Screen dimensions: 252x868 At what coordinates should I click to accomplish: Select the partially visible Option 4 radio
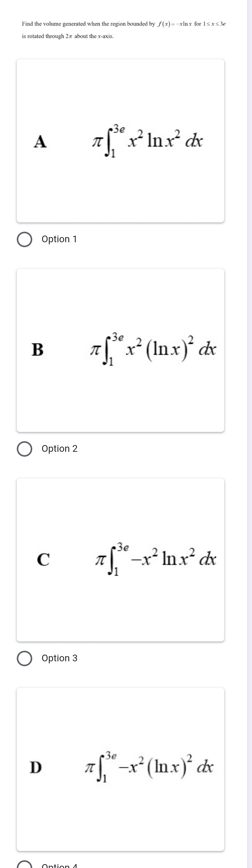pyautogui.click(x=25, y=865)
